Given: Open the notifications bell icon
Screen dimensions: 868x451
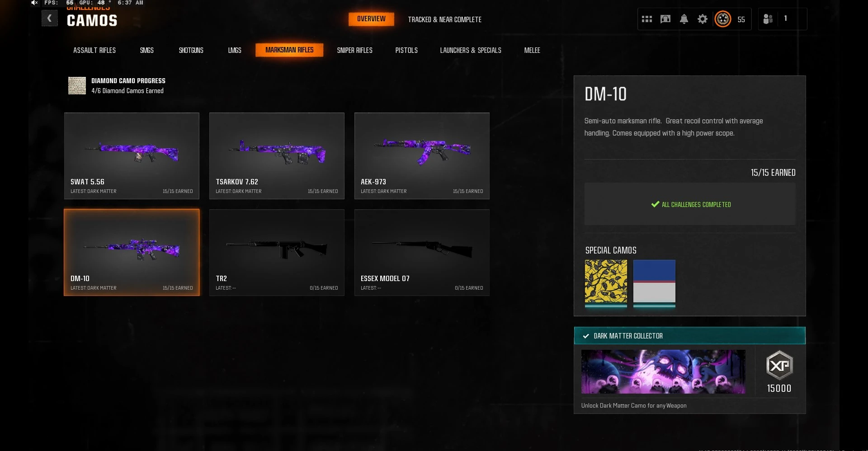Looking at the screenshot, I should pyautogui.click(x=684, y=19).
